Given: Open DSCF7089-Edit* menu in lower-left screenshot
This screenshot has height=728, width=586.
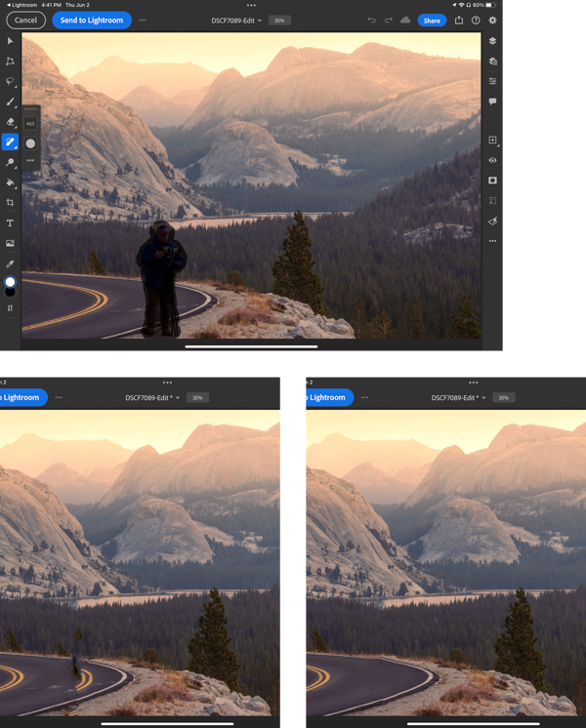Looking at the screenshot, I should pos(152,398).
